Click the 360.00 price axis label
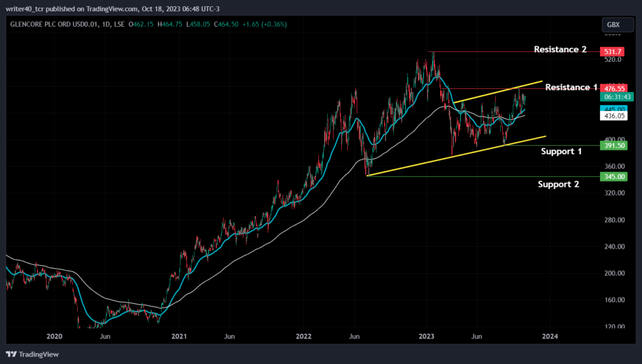 click(x=614, y=167)
